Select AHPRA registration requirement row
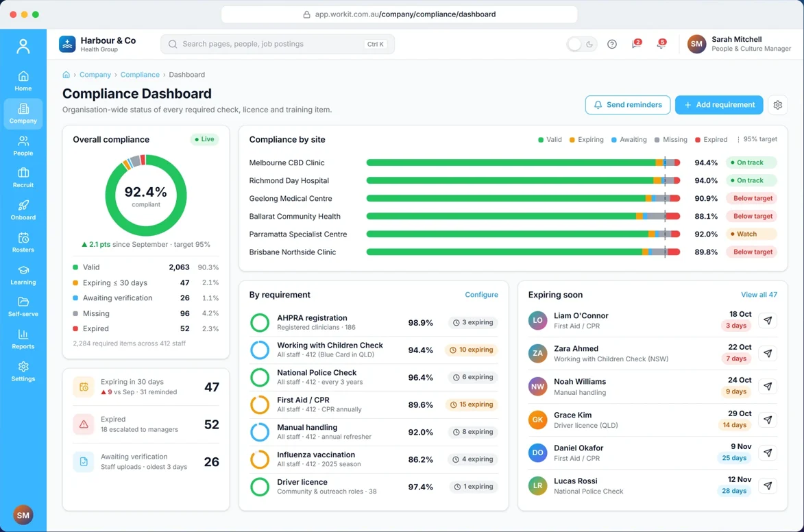Image resolution: width=804 pixels, height=532 pixels. tap(374, 322)
